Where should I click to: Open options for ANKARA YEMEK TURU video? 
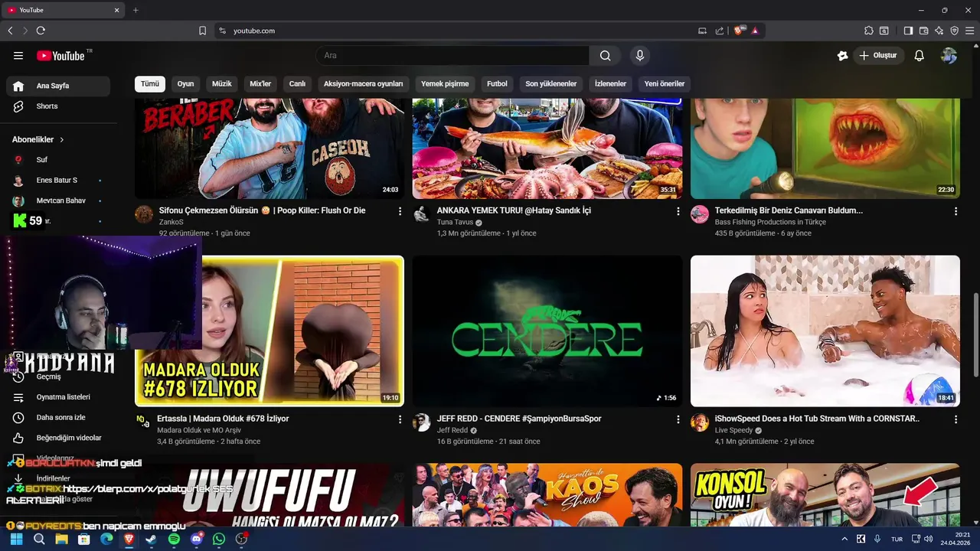click(x=678, y=210)
